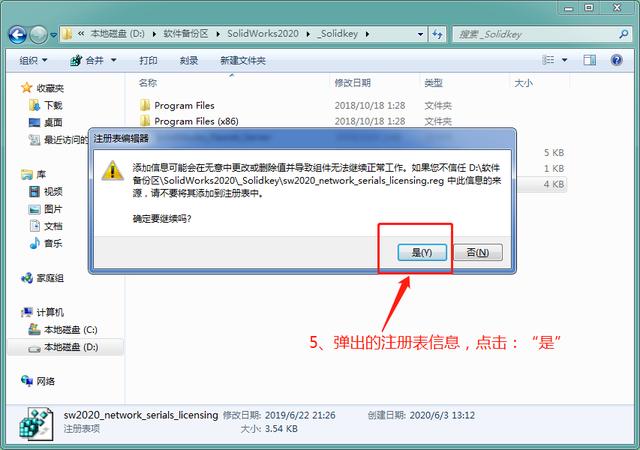The width and height of the screenshot is (640, 450).
Task: Click the 音乐 note icon
Action: (35, 243)
